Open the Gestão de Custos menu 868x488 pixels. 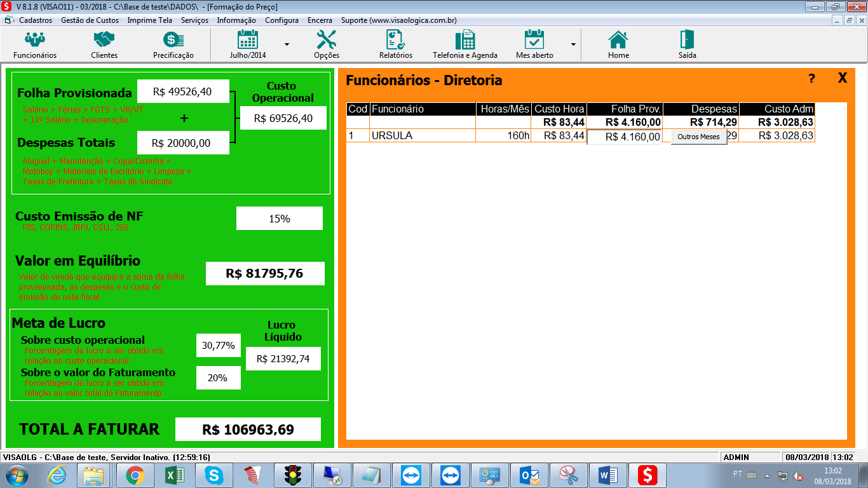click(x=90, y=20)
